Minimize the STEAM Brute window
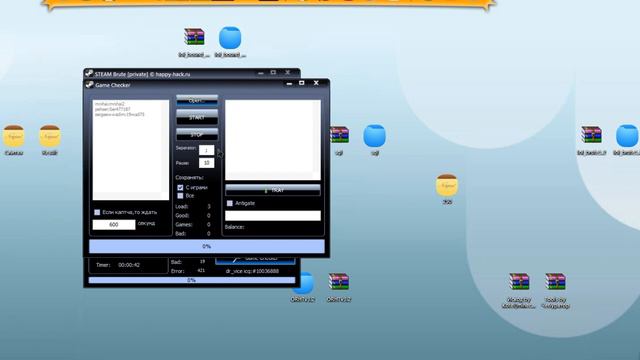640x360 pixels. (261, 73)
